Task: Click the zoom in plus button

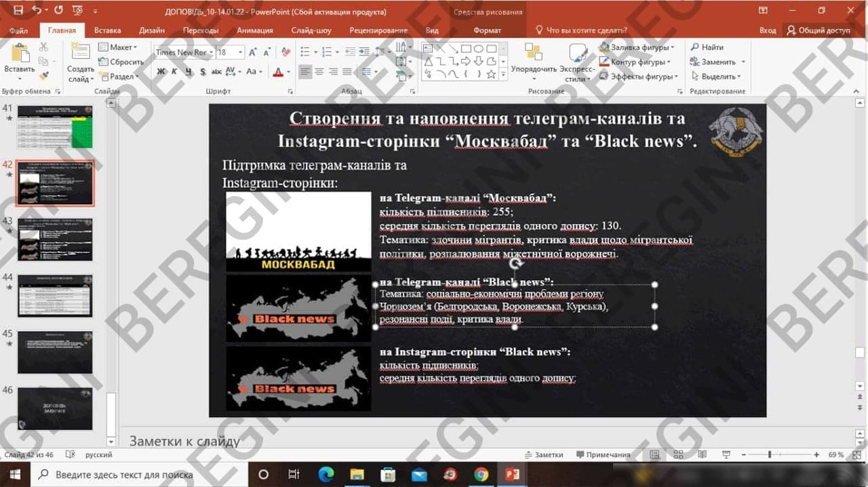Action: click(816, 454)
